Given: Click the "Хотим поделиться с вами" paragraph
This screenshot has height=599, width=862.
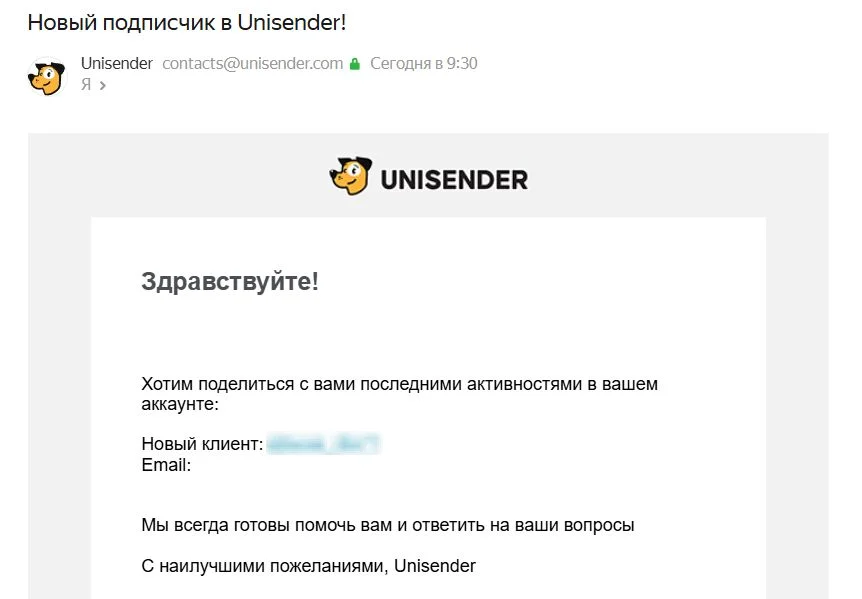Looking at the screenshot, I should tap(399, 384).
